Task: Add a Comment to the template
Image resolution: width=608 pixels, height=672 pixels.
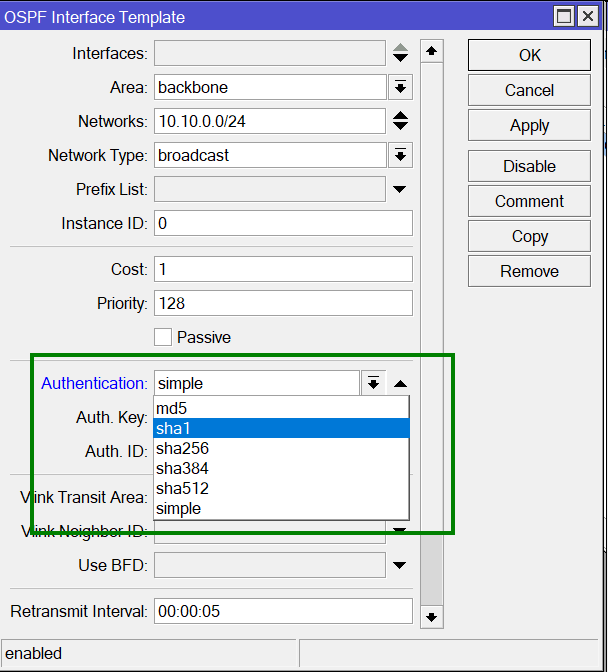Action: 529,201
